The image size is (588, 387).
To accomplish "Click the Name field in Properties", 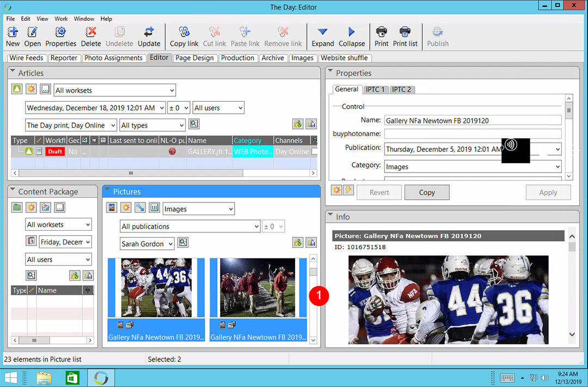I will (x=473, y=120).
